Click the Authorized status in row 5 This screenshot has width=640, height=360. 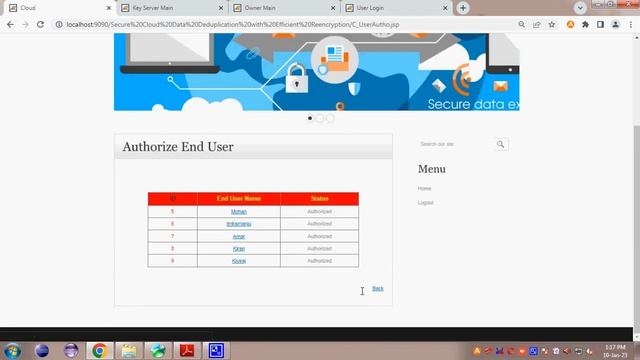[320, 211]
